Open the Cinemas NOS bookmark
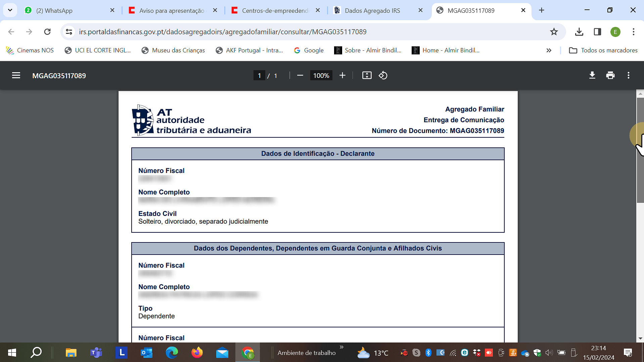This screenshot has height=362, width=644. tap(30, 50)
